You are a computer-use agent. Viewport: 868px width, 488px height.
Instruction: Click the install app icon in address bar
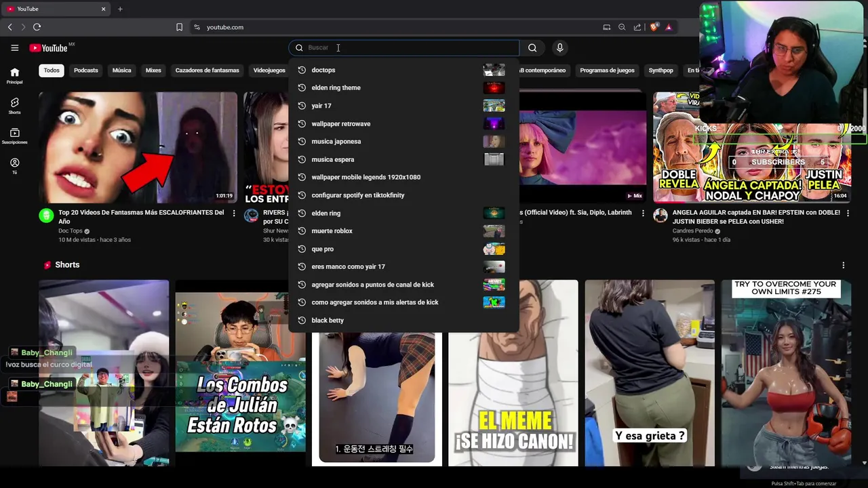(x=606, y=27)
